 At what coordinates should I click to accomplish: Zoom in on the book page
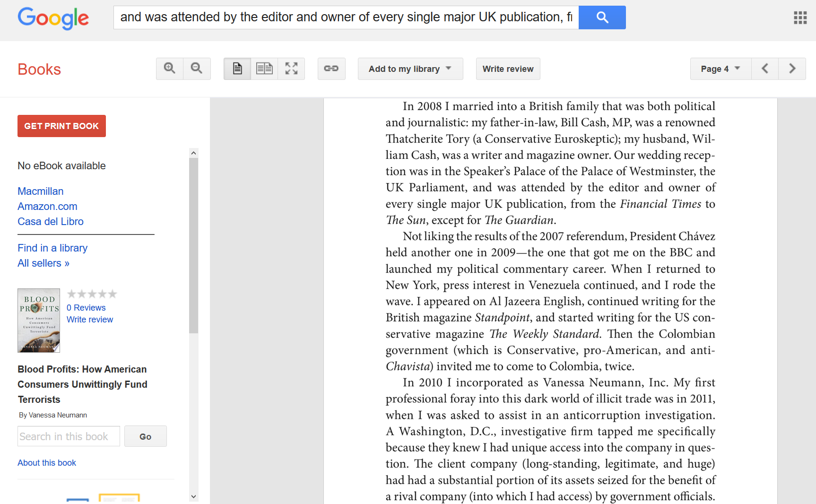tap(170, 69)
